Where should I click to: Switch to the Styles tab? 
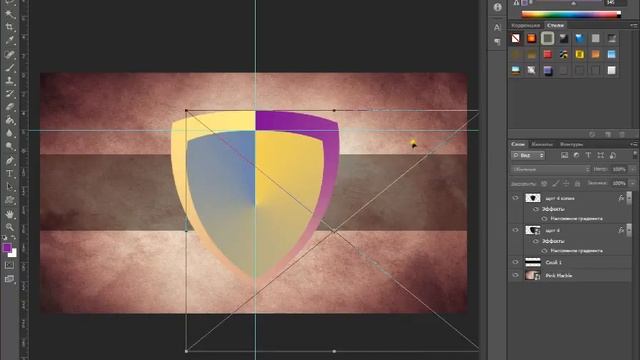coord(555,25)
